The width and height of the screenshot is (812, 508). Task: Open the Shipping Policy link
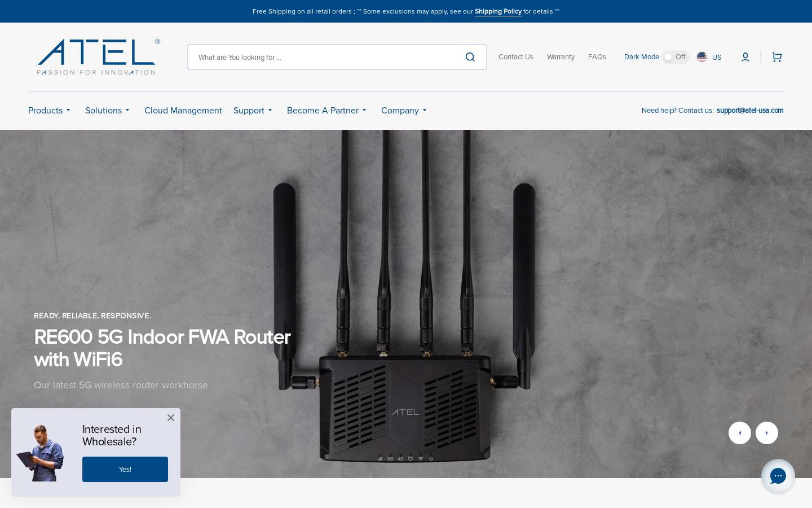pyautogui.click(x=498, y=11)
